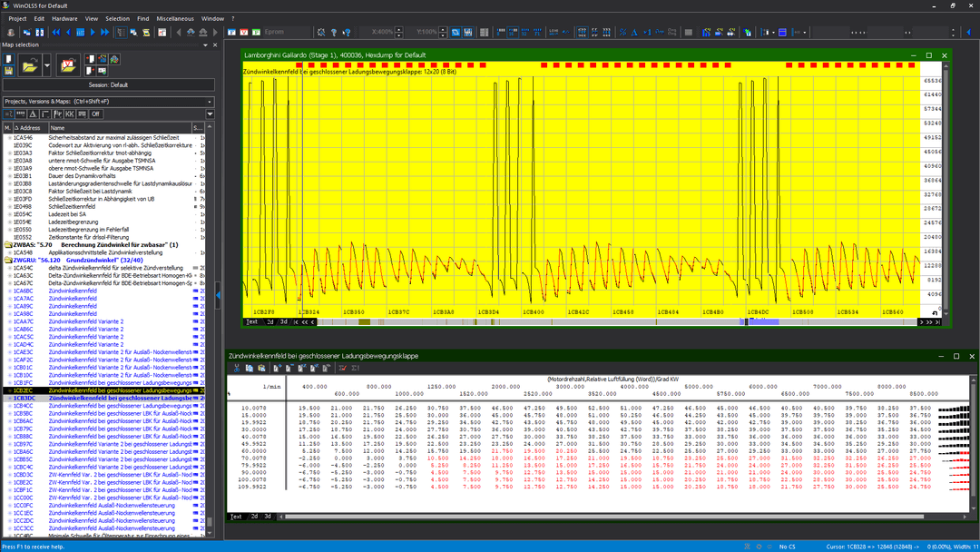Click the cut scissors icon in map window
980x552 pixels.
point(237,368)
